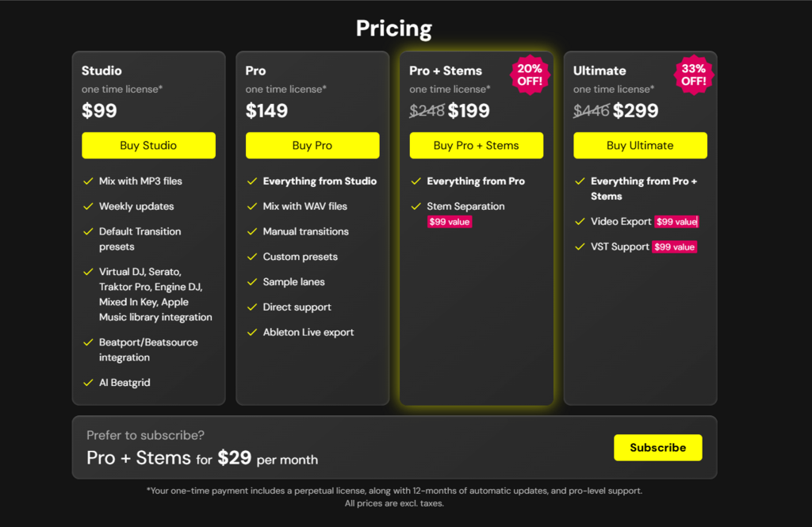The width and height of the screenshot is (812, 527).
Task: Click the checkmark beside Stem Separation
Action: click(x=416, y=206)
